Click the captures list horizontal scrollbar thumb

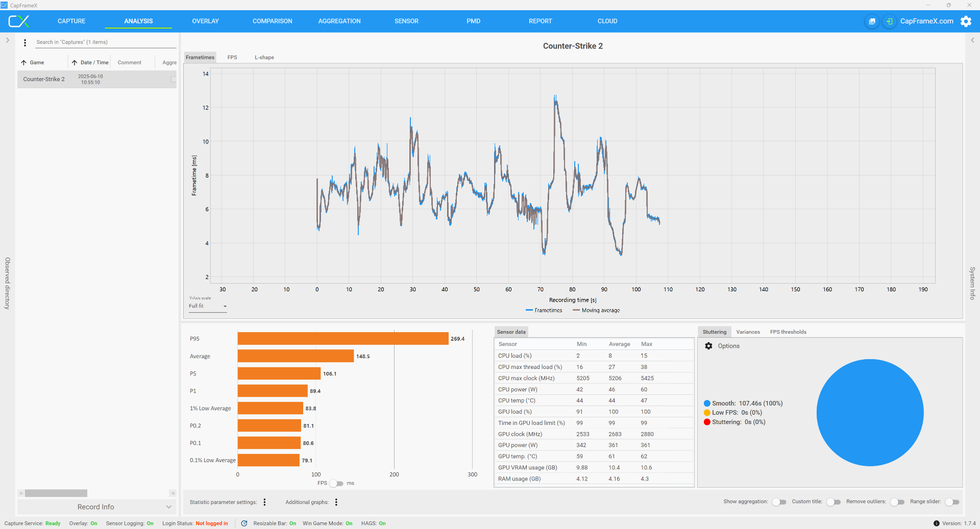(x=56, y=493)
